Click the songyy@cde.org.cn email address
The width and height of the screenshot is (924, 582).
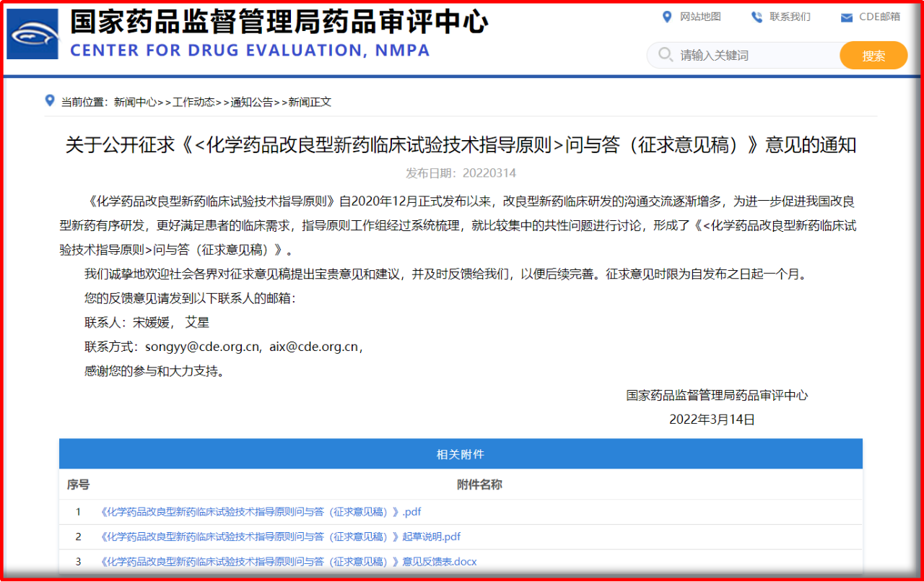pyautogui.click(x=202, y=347)
